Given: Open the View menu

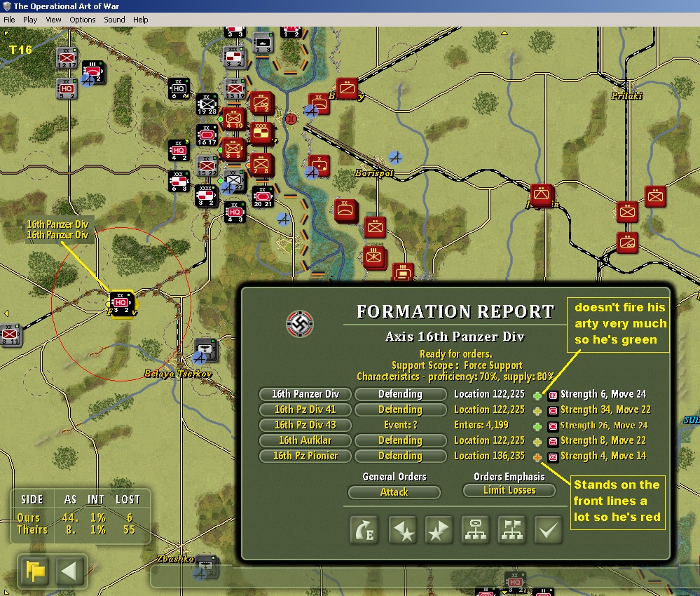Looking at the screenshot, I should [x=53, y=20].
